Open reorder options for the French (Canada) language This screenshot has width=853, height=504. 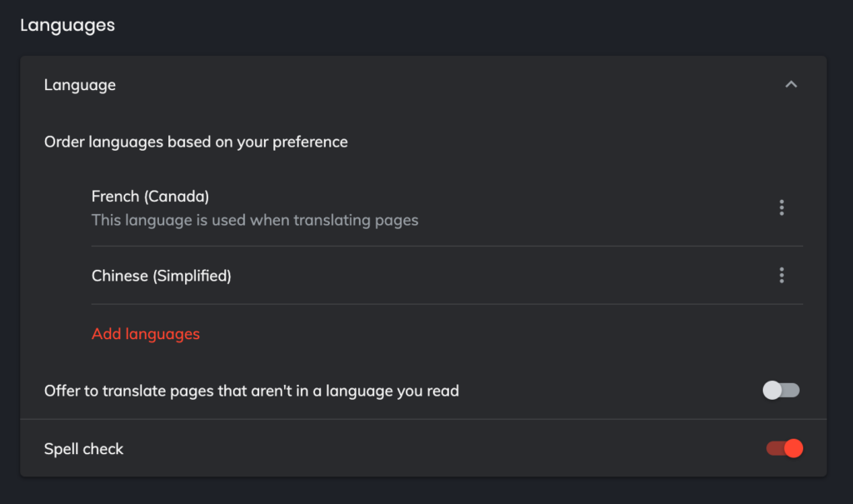[x=781, y=207]
